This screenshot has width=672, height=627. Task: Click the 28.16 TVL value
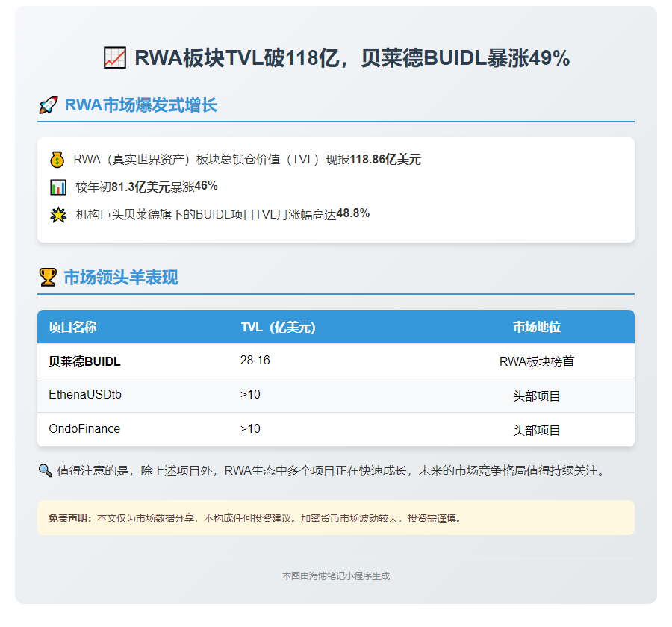(x=255, y=360)
